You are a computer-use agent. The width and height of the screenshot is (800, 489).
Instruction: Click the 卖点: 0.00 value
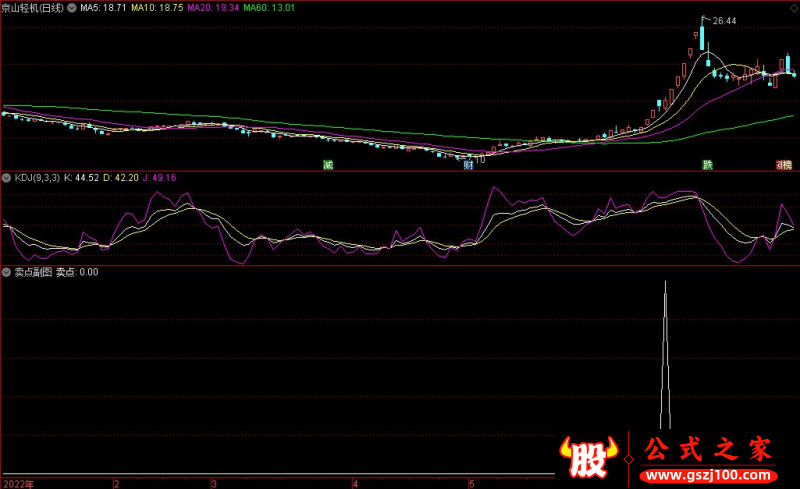click(77, 272)
